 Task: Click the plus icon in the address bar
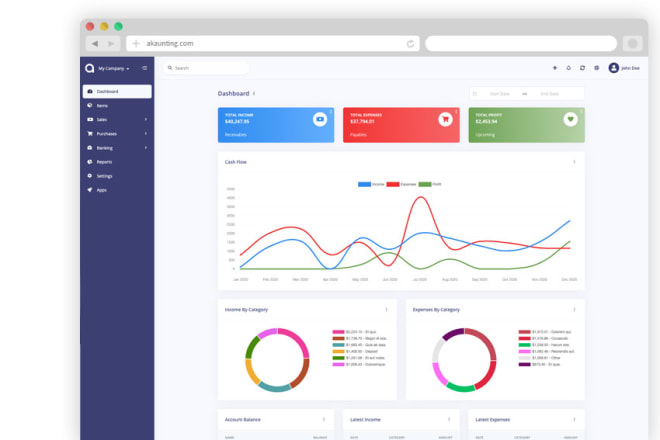tap(136, 44)
